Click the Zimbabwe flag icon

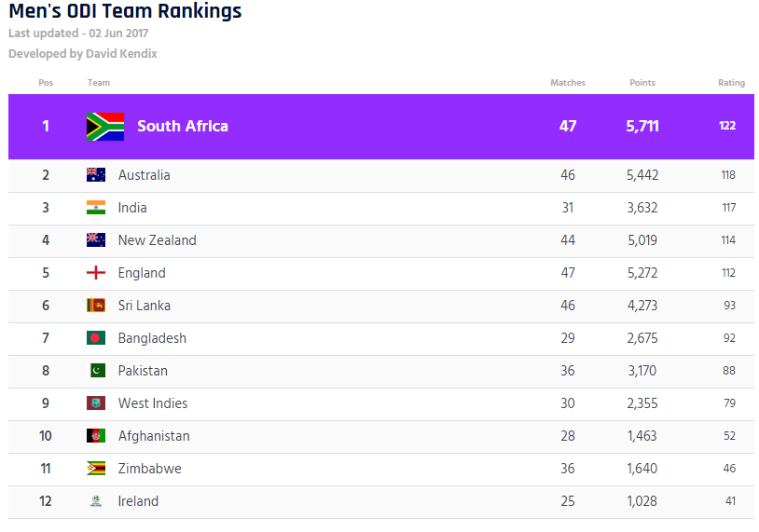(x=96, y=469)
